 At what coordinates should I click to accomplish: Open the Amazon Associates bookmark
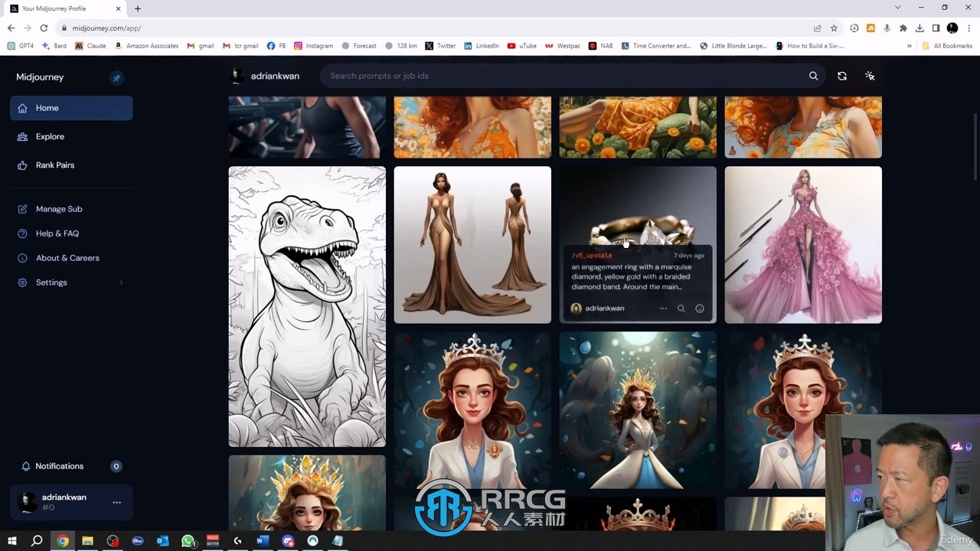pos(146,46)
